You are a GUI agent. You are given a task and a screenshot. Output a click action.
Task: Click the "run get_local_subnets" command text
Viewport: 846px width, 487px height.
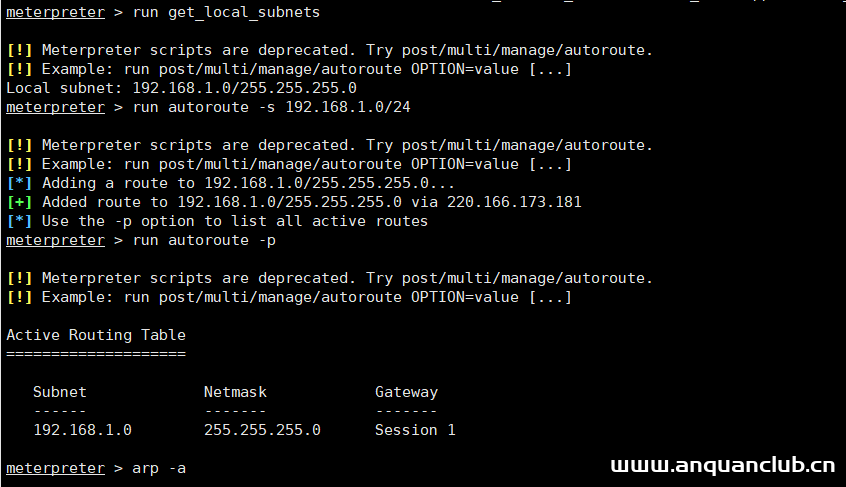[x=227, y=13]
